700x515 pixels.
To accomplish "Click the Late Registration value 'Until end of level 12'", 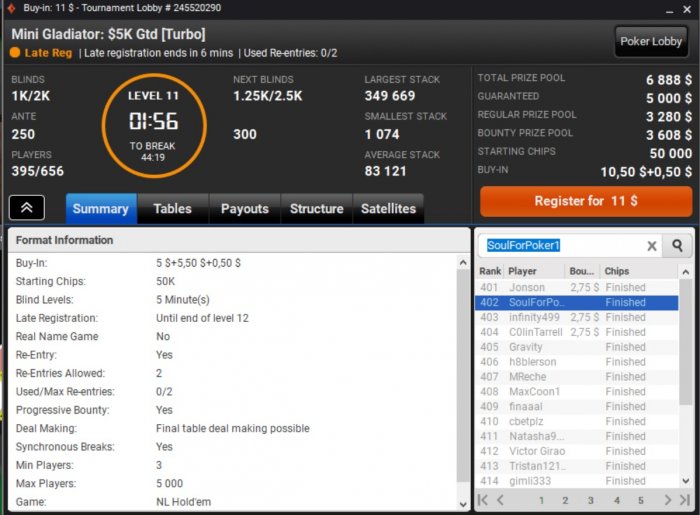I will click(202, 318).
